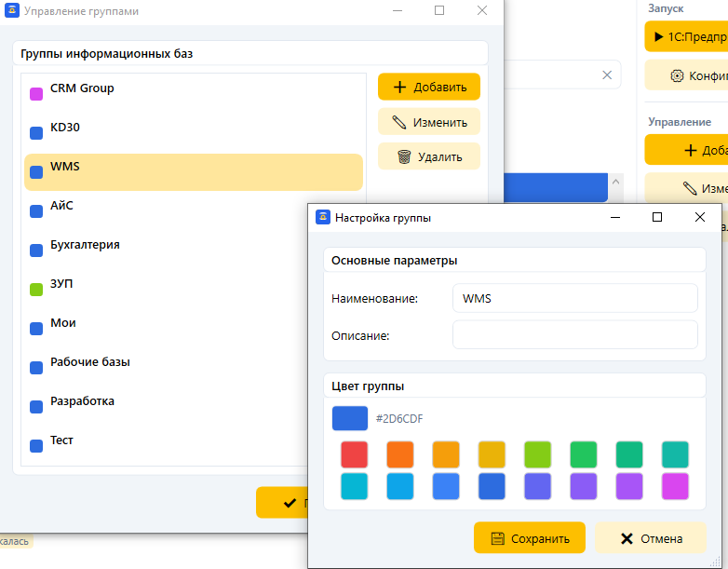
Task: Click the Удалить button with trash icon
Action: point(428,157)
